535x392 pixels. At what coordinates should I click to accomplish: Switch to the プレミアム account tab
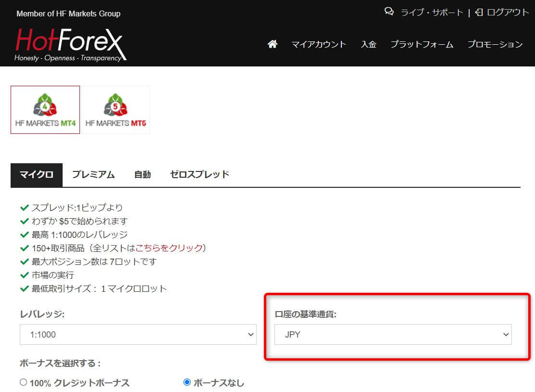pyautogui.click(x=93, y=175)
